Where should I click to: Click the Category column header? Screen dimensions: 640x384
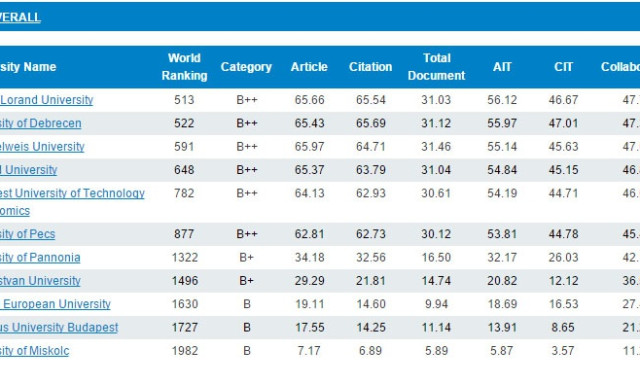click(x=246, y=67)
